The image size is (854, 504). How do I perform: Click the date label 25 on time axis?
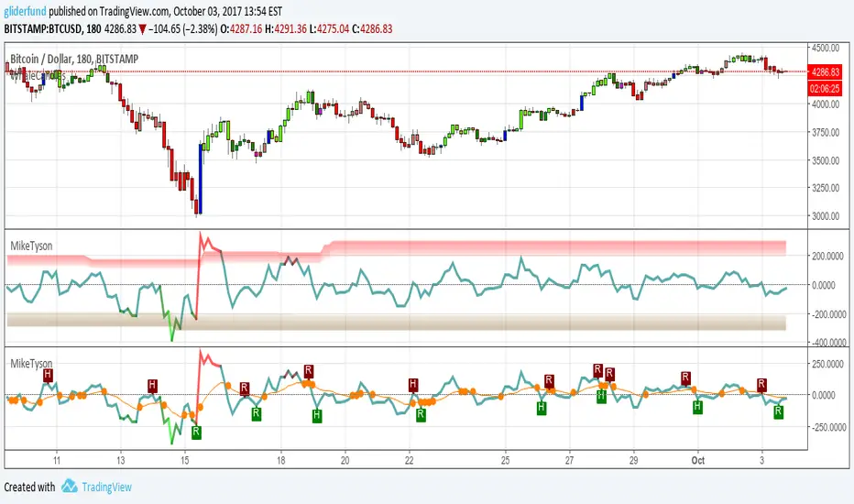coord(506,460)
